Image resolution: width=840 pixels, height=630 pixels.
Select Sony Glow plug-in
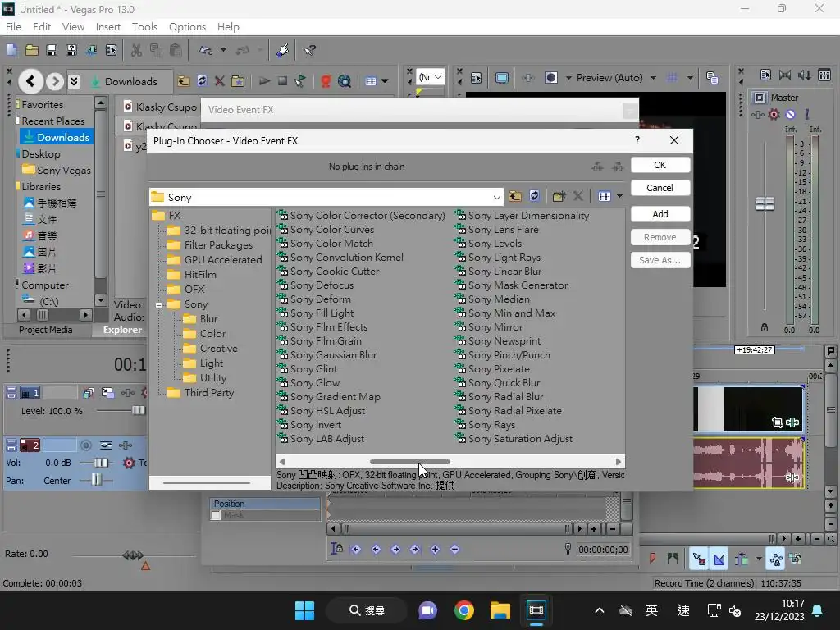[308, 382]
